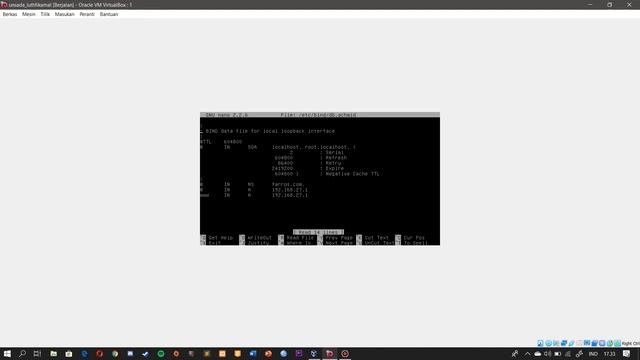The height and width of the screenshot is (360, 640).
Task: Open the Tilik menu
Action: (45, 14)
